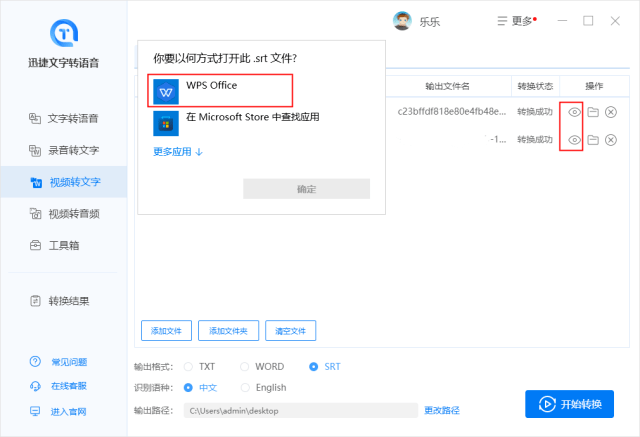Choose English as recognition language

(262, 388)
